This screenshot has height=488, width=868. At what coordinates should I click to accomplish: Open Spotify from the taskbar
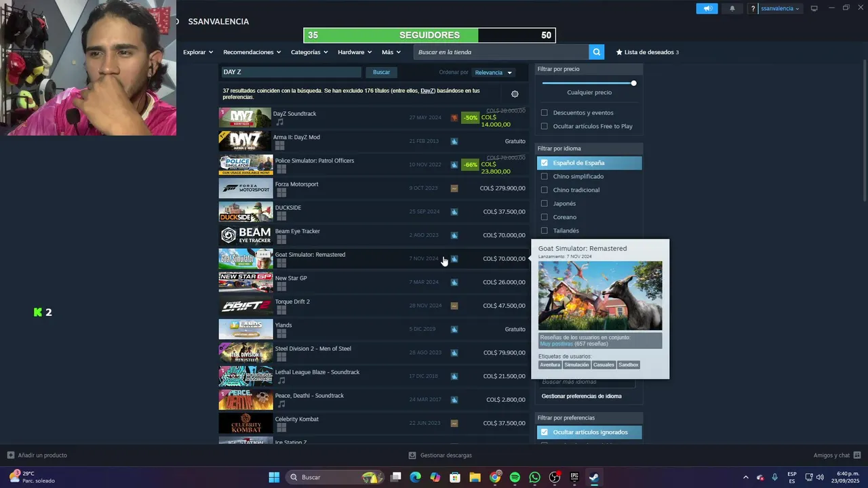(515, 477)
